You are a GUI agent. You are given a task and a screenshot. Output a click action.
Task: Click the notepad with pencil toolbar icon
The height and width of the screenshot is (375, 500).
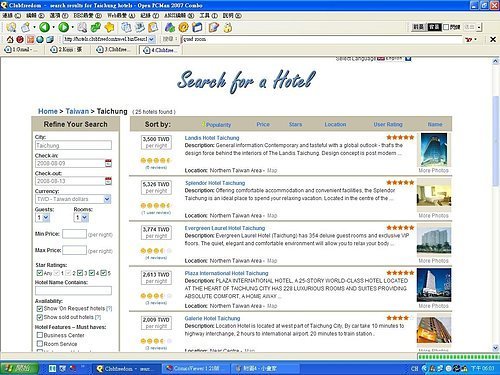(214, 27)
